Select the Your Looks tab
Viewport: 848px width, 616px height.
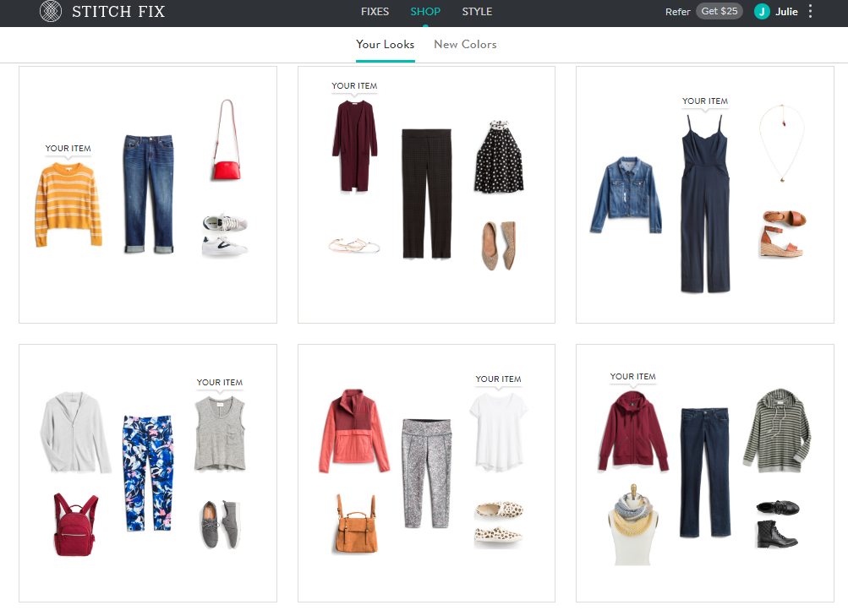pos(385,44)
